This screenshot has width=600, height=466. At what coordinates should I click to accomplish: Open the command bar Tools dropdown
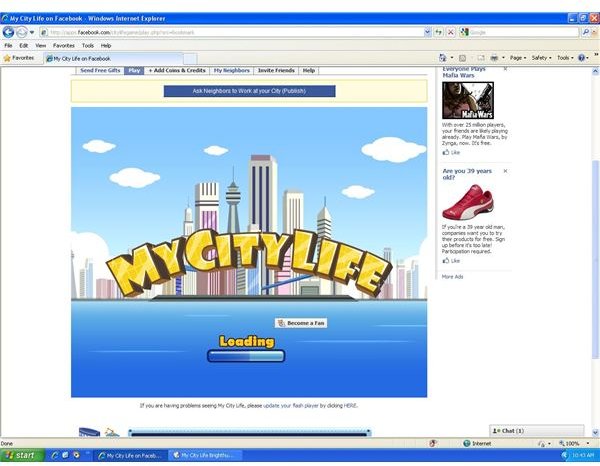coord(565,58)
